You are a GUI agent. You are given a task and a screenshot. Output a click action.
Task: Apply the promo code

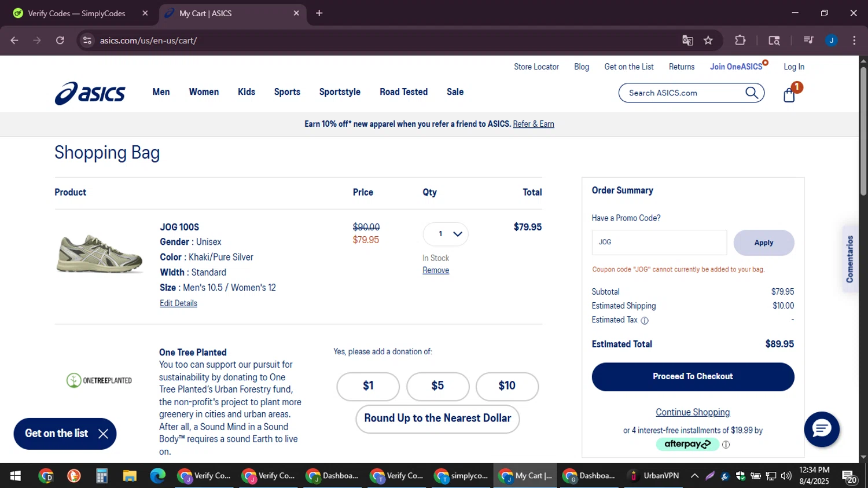[x=763, y=243]
